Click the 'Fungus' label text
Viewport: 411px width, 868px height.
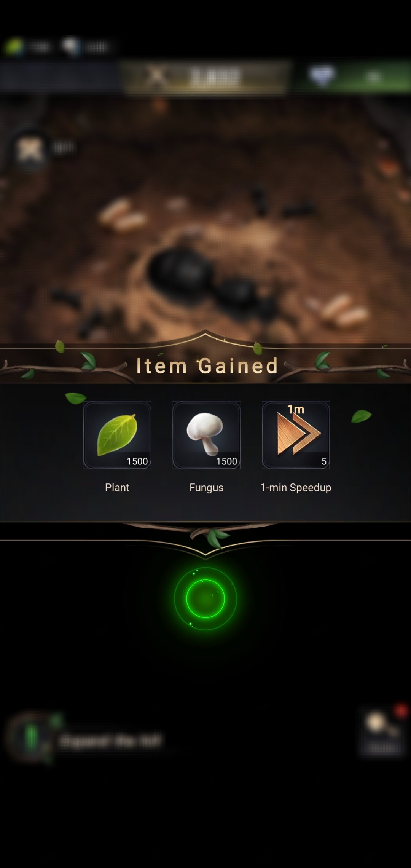click(x=206, y=488)
